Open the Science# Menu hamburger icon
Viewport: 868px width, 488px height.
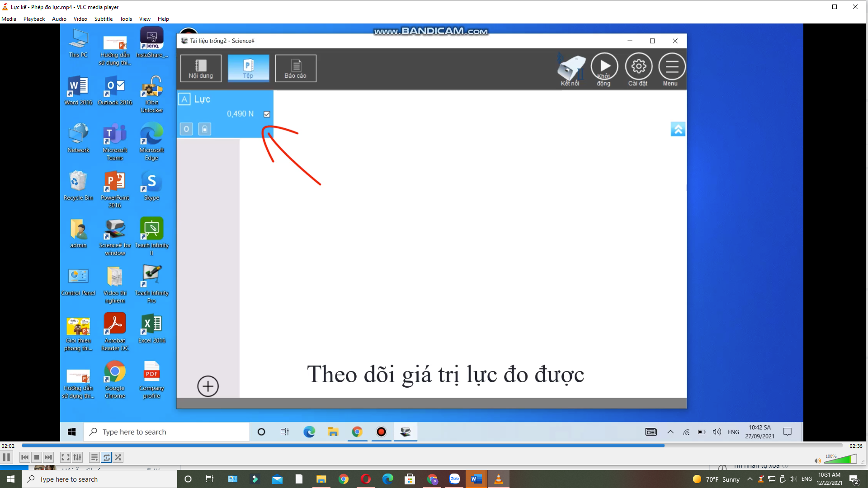pos(672,69)
